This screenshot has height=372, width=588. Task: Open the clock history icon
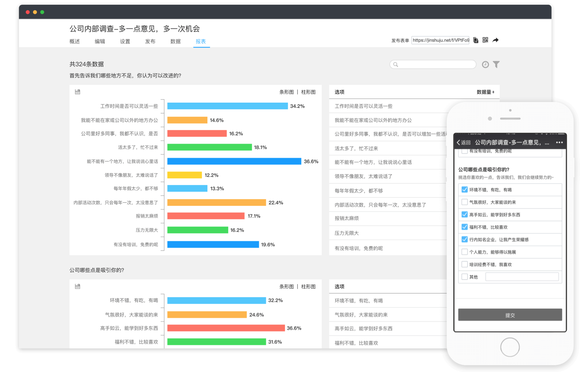pyautogui.click(x=485, y=64)
